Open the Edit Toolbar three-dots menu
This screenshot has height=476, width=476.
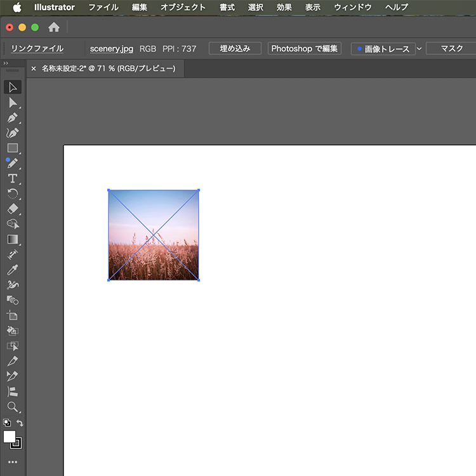(x=13, y=462)
